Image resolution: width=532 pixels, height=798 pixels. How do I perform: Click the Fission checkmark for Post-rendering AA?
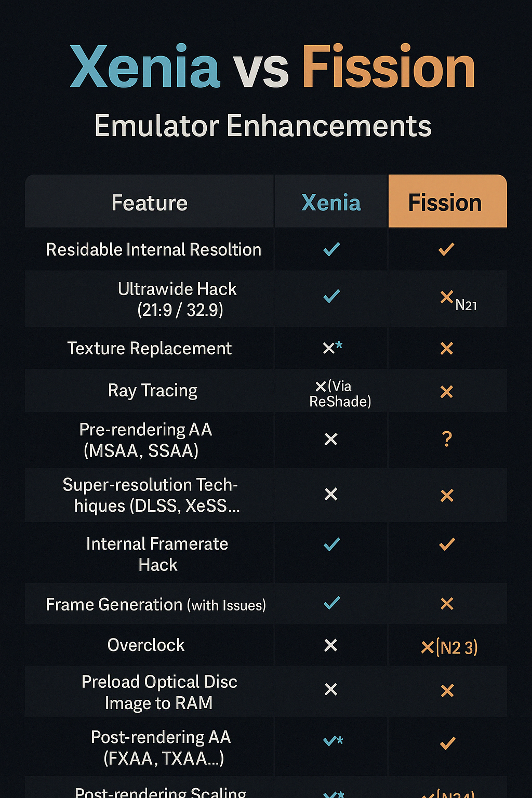click(x=447, y=743)
